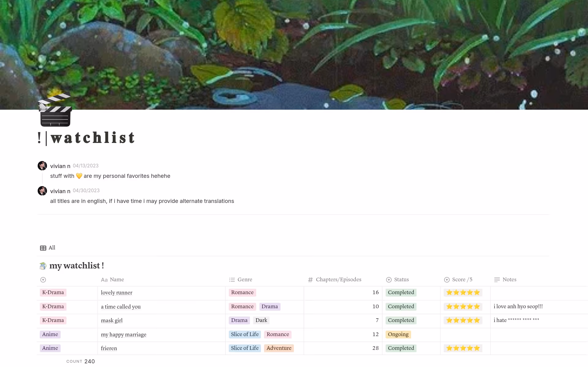Switch to the All view tab
This screenshot has width=588, height=367.
(x=52, y=248)
